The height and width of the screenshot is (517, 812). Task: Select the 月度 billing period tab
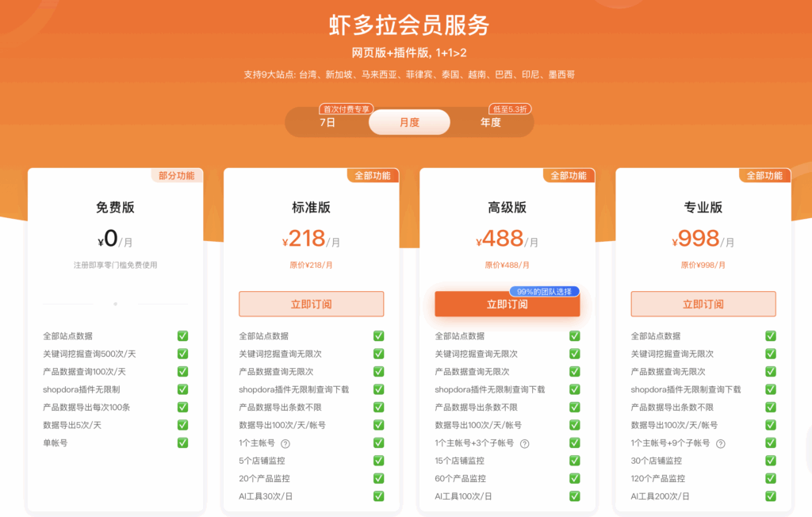click(x=409, y=123)
